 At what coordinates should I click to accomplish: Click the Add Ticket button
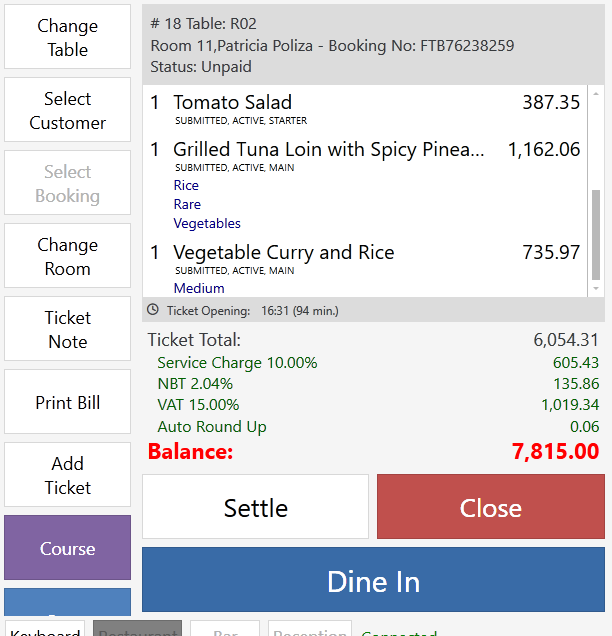67,475
